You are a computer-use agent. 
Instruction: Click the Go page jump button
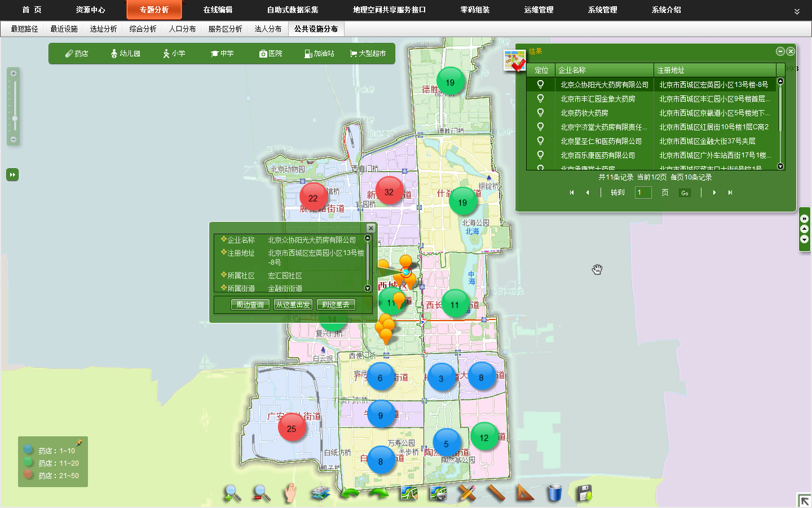[x=685, y=193]
